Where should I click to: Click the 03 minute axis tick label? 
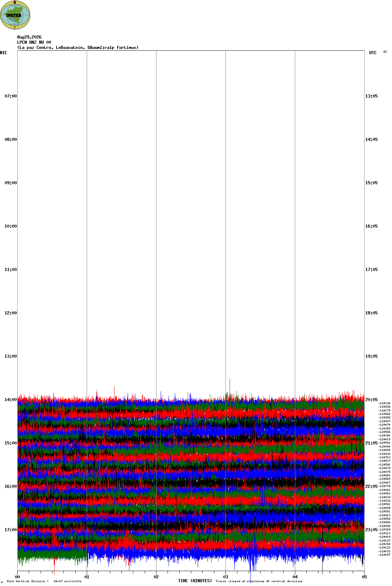[x=226, y=577]
